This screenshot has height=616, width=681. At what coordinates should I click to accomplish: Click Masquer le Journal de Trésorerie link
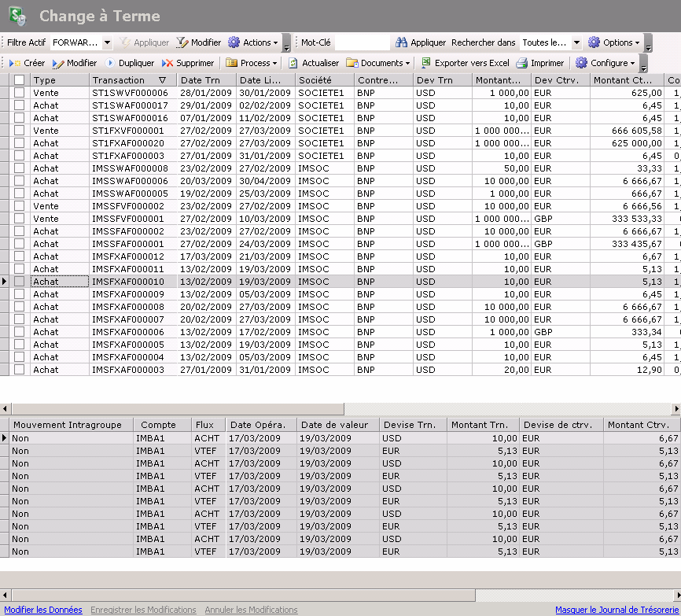pyautogui.click(x=616, y=610)
